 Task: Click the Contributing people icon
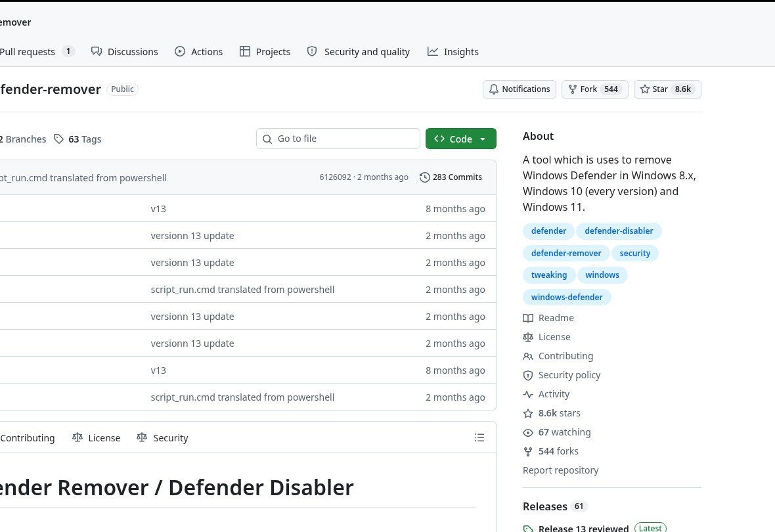tap(528, 357)
